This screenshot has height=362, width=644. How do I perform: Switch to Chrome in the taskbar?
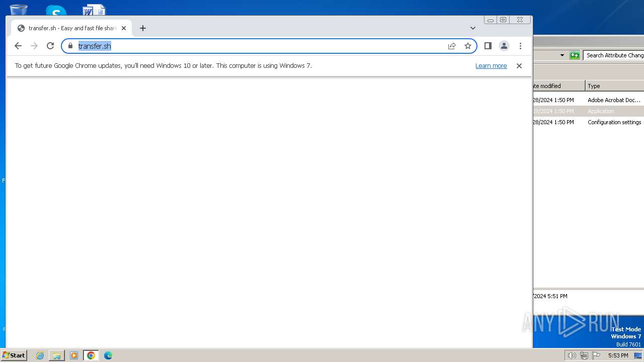[91, 355]
